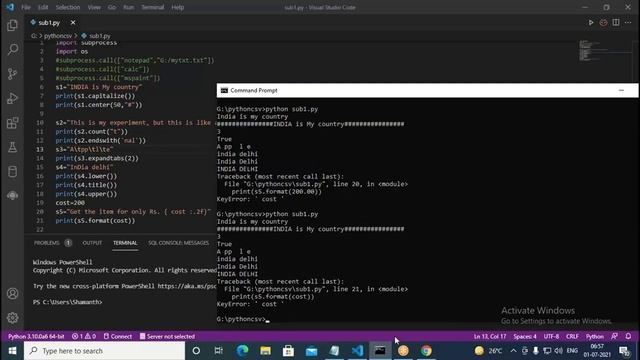
Task: Open the File menu
Action: pos(26,7)
